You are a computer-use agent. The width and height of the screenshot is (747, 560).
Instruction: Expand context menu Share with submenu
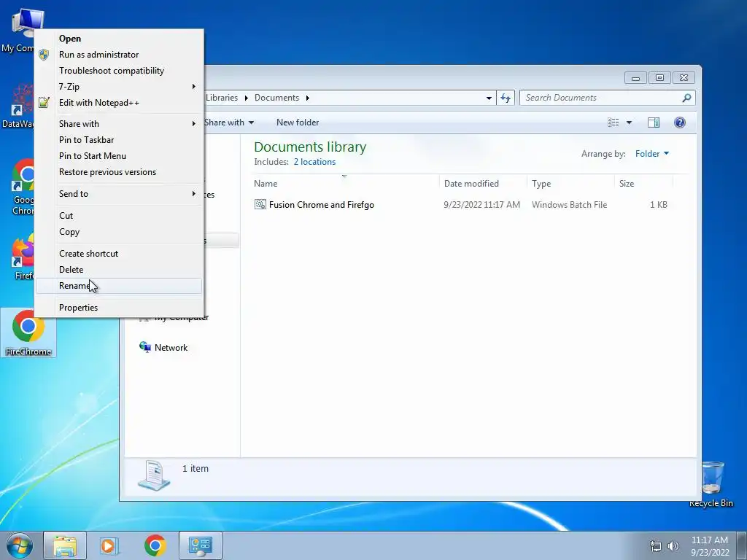point(119,124)
